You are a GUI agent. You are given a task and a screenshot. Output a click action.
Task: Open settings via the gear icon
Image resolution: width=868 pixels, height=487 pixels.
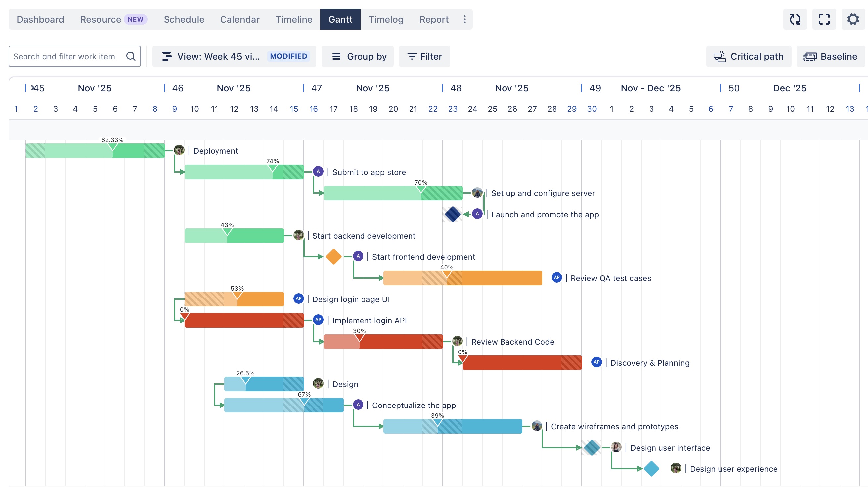(x=853, y=19)
